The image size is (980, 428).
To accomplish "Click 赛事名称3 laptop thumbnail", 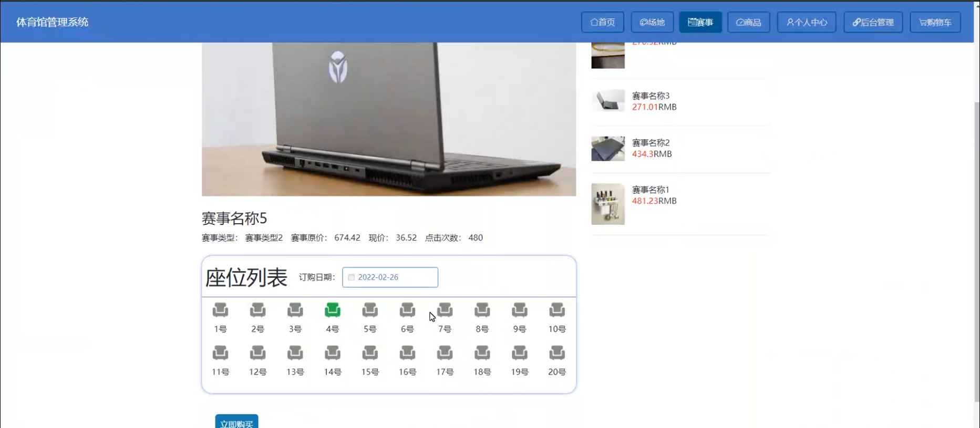I will pos(608,100).
